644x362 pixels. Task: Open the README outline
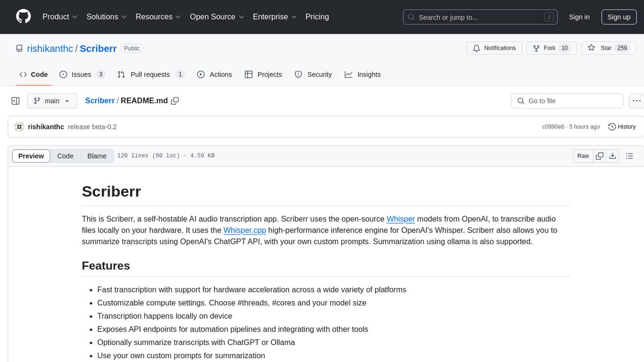[629, 156]
